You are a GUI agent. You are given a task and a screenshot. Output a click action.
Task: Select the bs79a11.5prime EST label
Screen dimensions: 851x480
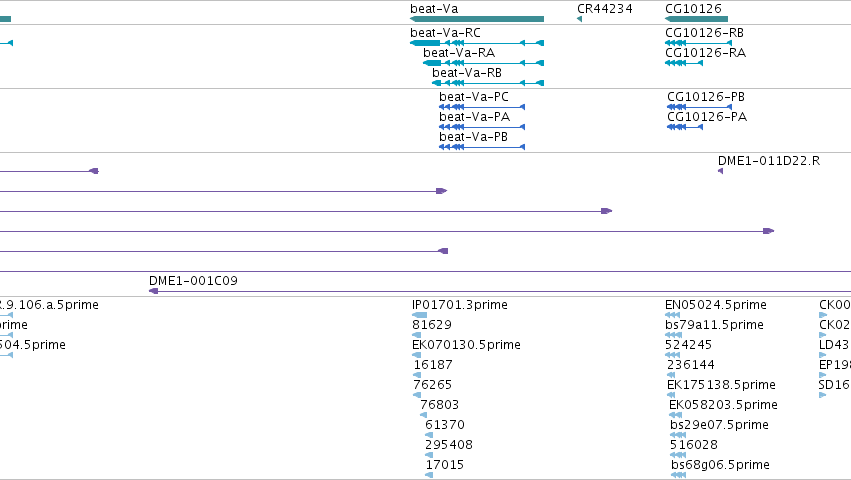[714, 325]
